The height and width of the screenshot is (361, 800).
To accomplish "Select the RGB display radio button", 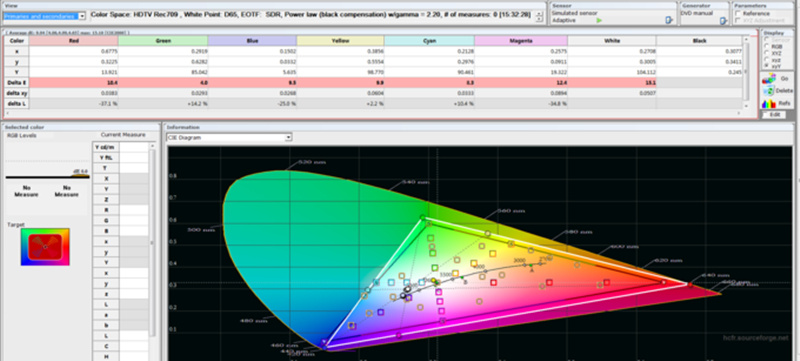I will [767, 46].
